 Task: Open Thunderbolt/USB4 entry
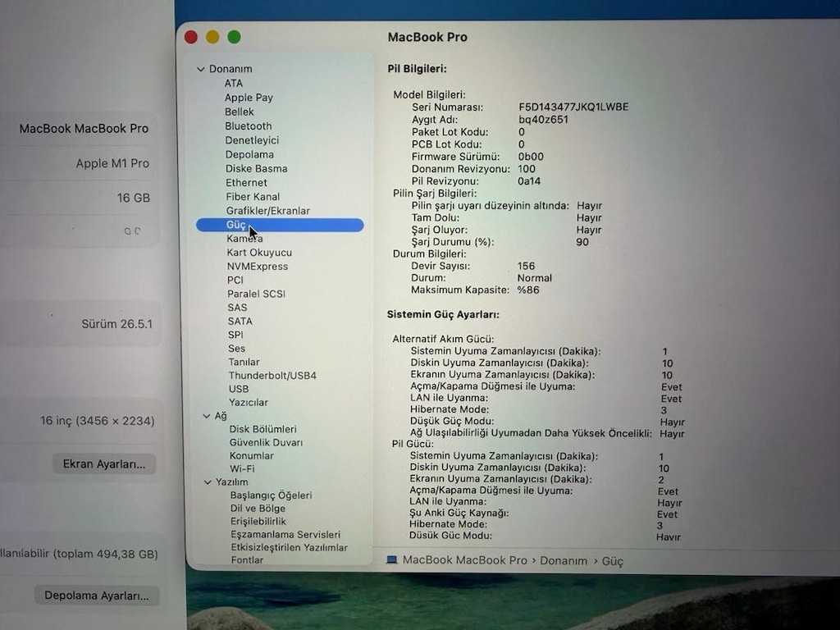point(272,376)
